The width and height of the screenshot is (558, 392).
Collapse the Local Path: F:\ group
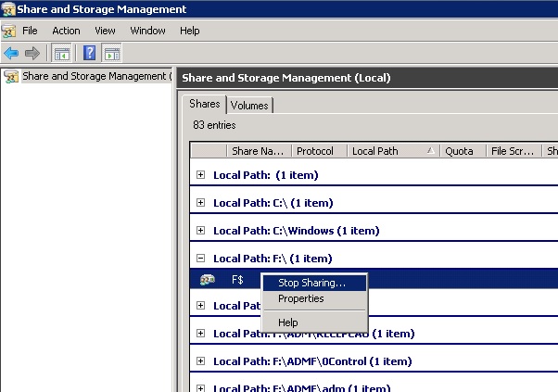[x=201, y=259]
